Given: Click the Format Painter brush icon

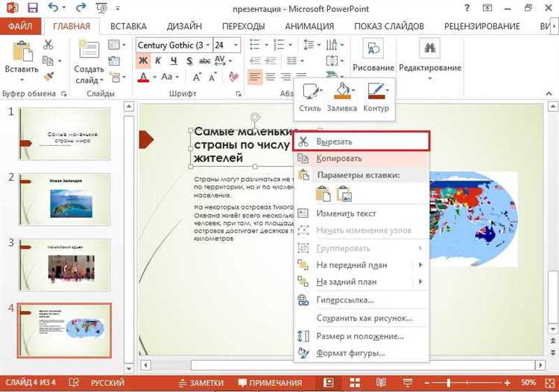Looking at the screenshot, I should (48, 76).
